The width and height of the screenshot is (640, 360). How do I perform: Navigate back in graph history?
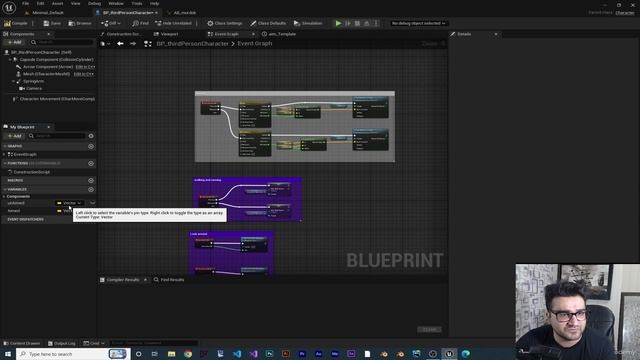pos(120,43)
